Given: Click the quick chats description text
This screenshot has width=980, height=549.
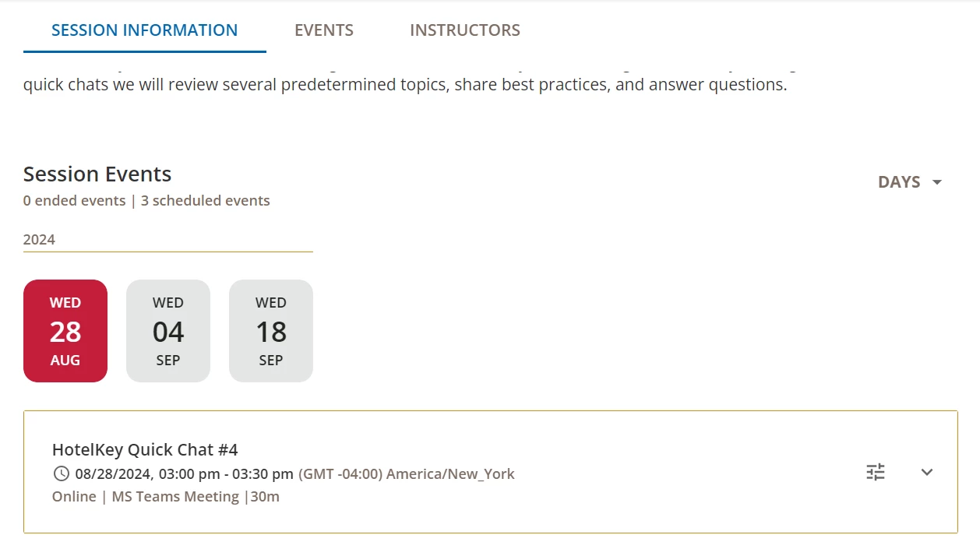Looking at the screenshot, I should coord(405,84).
